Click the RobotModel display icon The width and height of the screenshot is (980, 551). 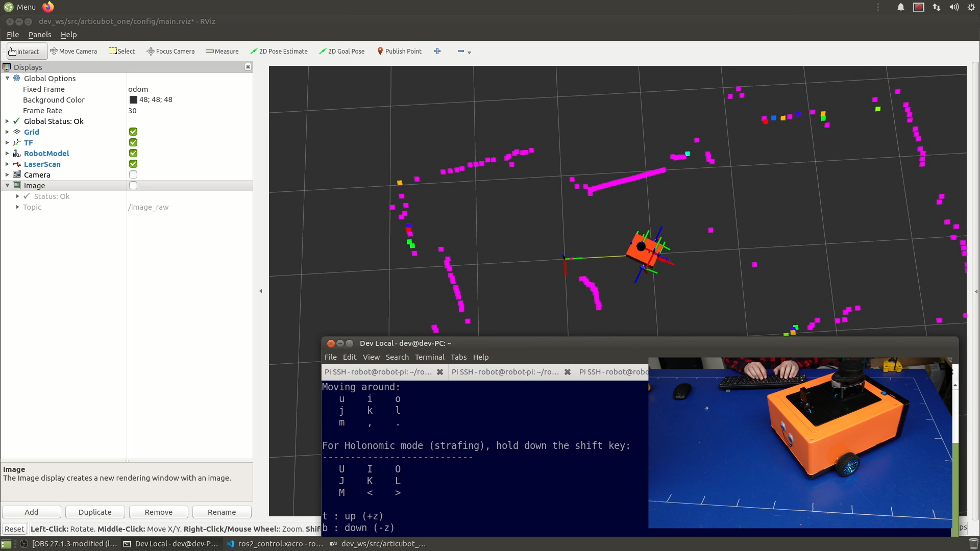17,153
